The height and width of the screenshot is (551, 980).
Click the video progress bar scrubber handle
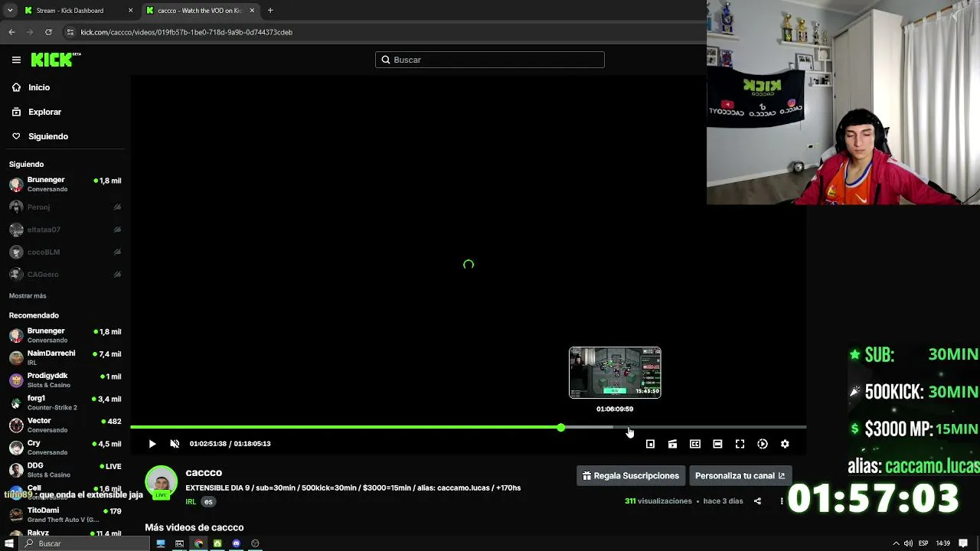pos(561,427)
